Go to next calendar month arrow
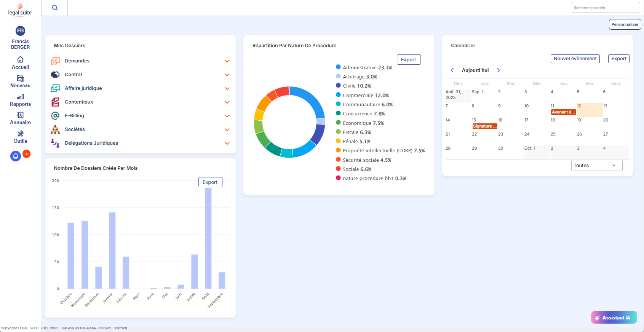 point(498,70)
